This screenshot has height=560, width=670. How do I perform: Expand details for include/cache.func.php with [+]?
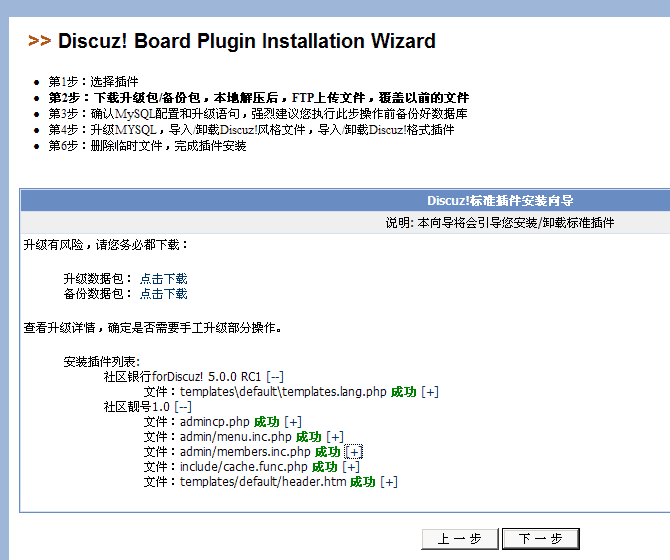pos(351,466)
